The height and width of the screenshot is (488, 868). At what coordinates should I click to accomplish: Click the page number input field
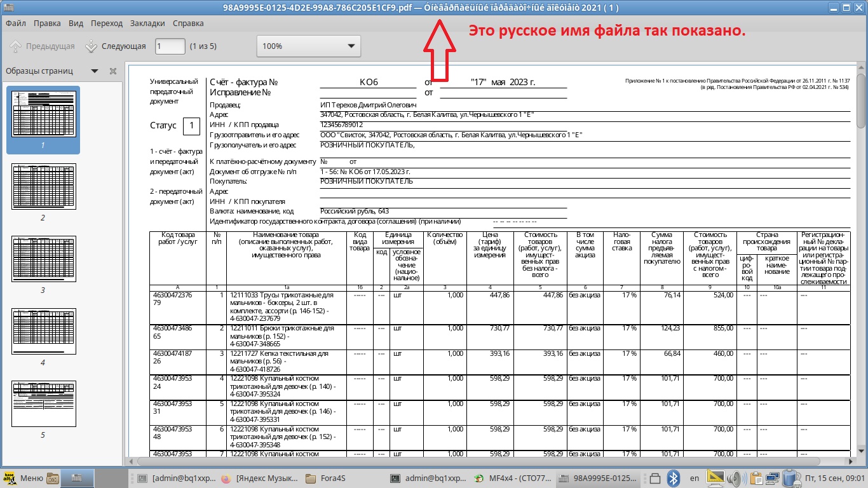tap(170, 46)
